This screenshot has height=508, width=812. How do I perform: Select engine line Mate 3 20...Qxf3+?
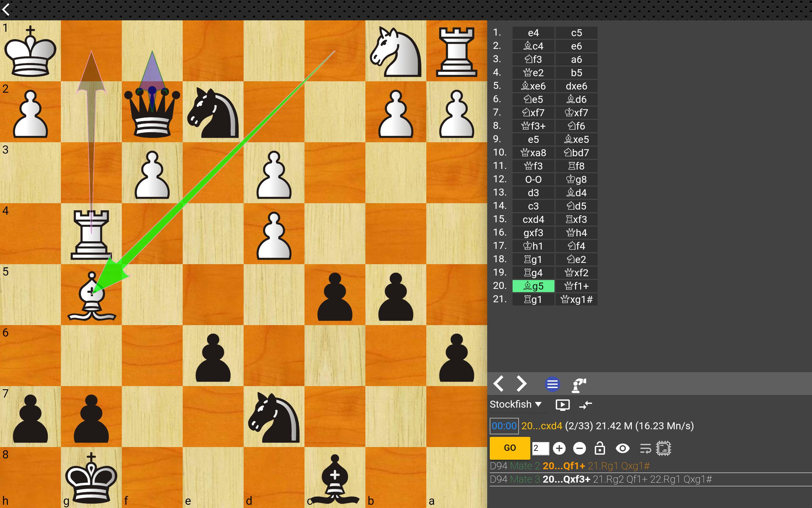650,479
